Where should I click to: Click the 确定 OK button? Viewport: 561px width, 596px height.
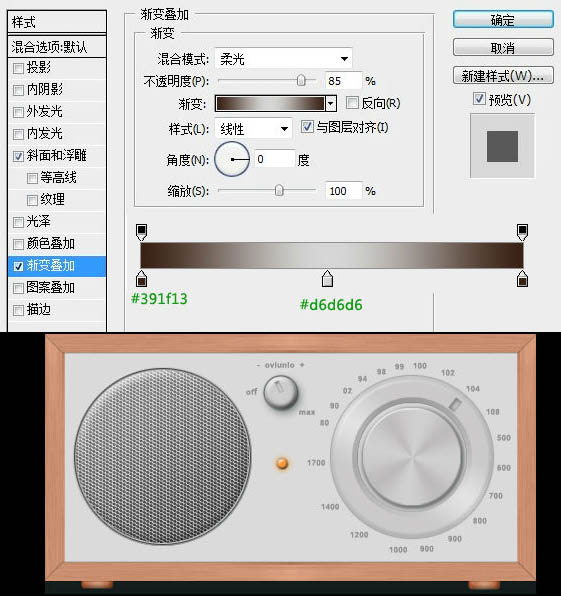coord(503,20)
